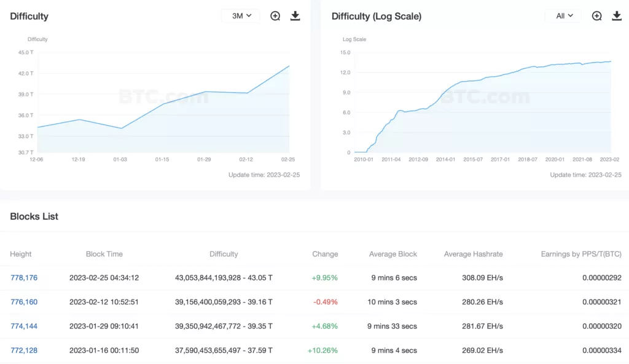629x364 pixels.
Task: View block 772,128 details
Action: tap(24, 350)
